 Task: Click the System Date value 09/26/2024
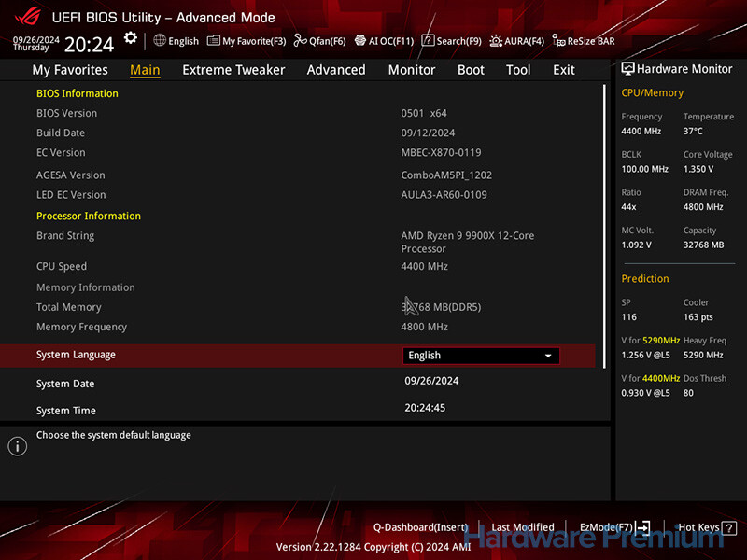click(x=431, y=381)
